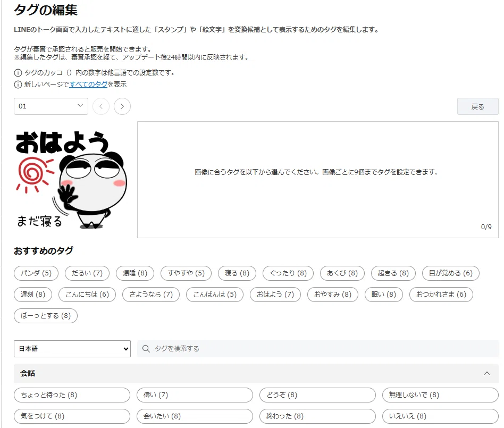Open the sticker number dropdown showing 01
504x428 pixels.
click(51, 106)
